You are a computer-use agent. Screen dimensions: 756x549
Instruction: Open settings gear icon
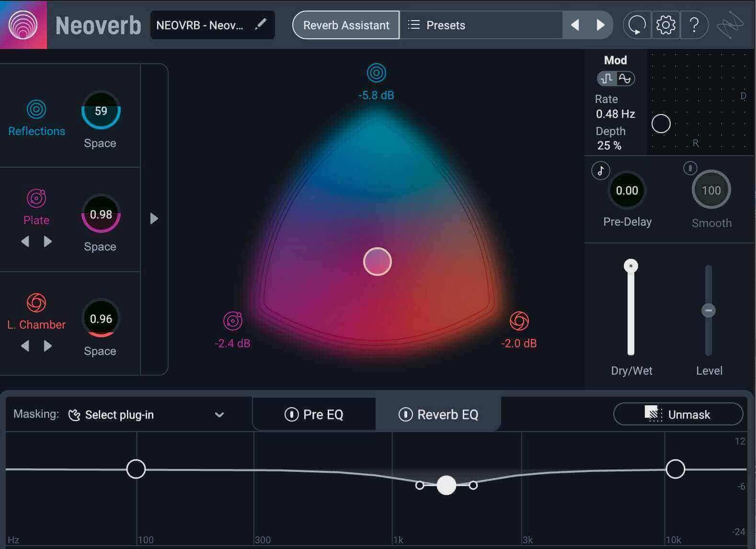665,25
